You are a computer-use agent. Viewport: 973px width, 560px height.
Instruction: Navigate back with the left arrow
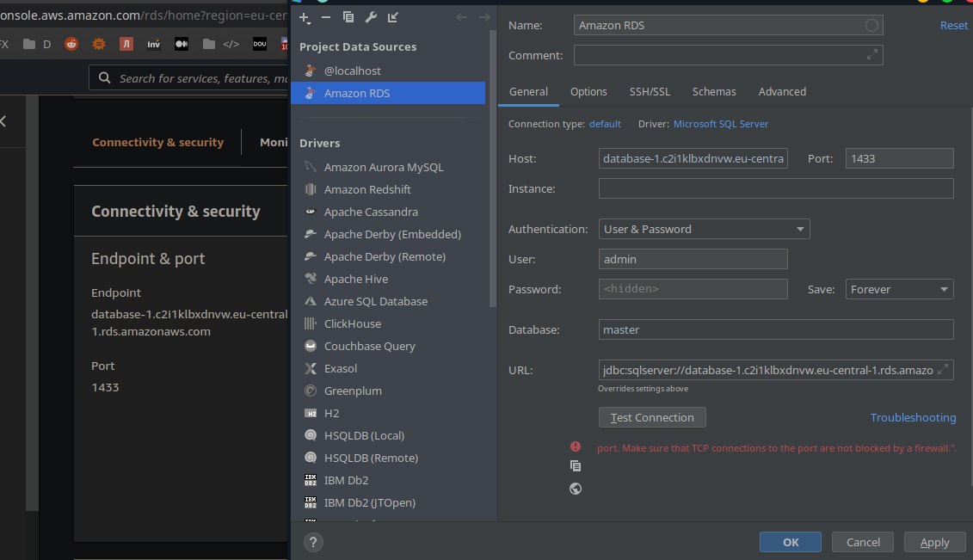[461, 17]
